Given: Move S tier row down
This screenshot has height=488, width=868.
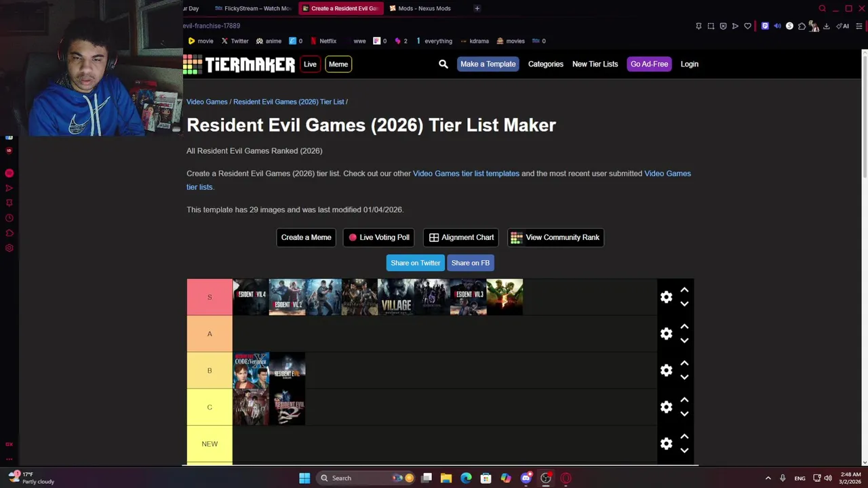Looking at the screenshot, I should [684, 304].
